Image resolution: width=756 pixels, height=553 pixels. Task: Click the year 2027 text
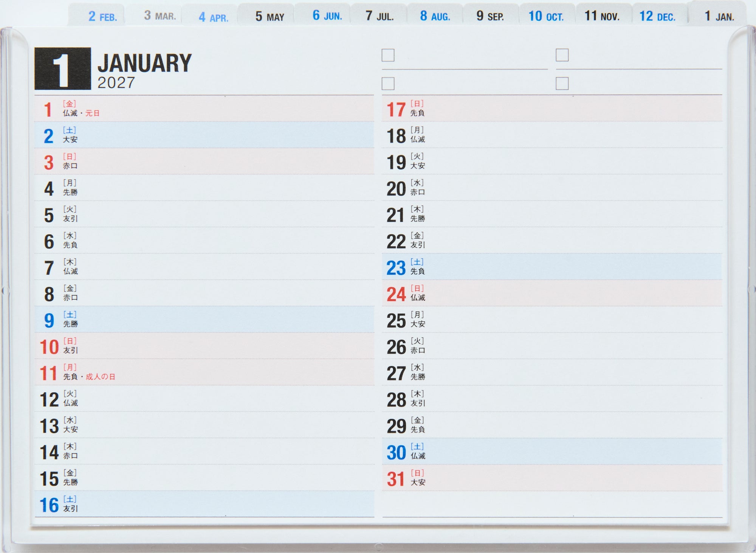[x=116, y=83]
